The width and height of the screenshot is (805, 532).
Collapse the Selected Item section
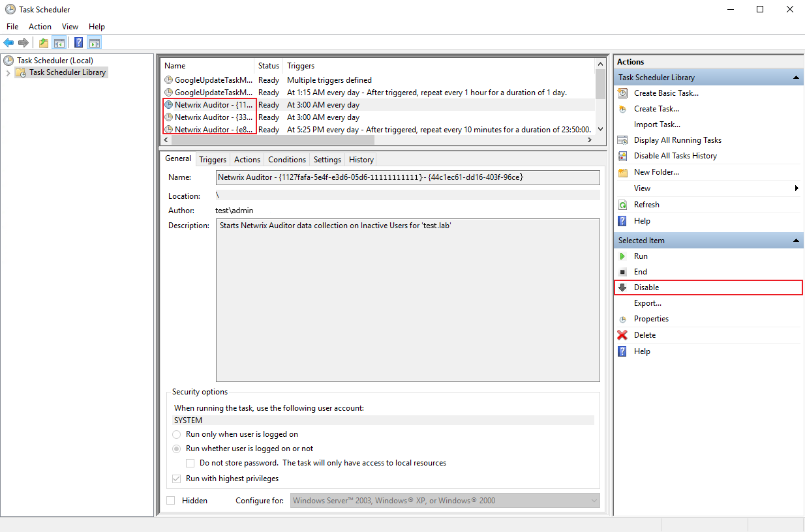click(796, 241)
